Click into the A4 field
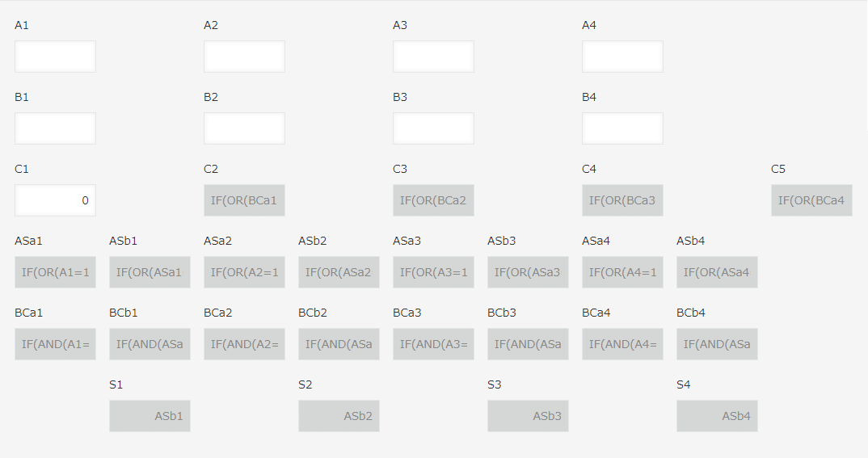This screenshot has height=458, width=868. point(622,57)
